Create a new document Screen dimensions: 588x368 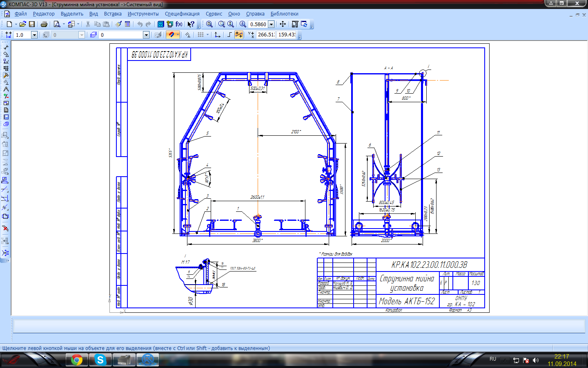[9, 24]
